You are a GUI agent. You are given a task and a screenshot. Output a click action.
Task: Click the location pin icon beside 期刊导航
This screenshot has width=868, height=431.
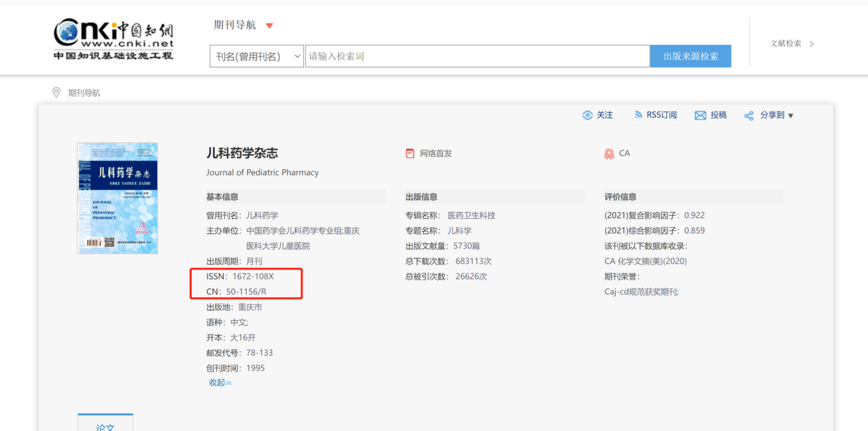pyautogui.click(x=56, y=92)
